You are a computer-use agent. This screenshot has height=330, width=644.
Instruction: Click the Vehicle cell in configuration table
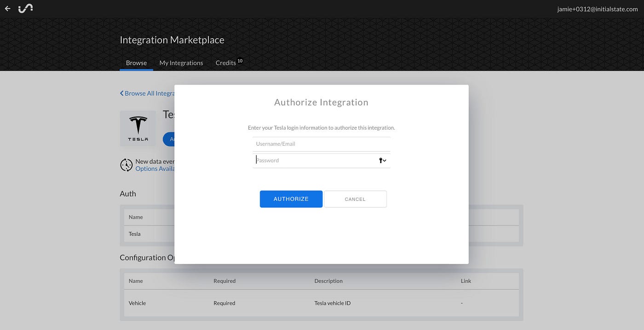137,303
